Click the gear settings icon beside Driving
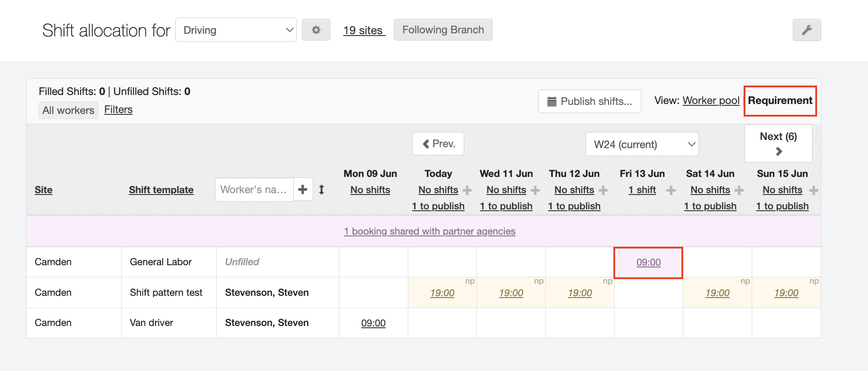This screenshot has width=868, height=371. click(x=316, y=30)
